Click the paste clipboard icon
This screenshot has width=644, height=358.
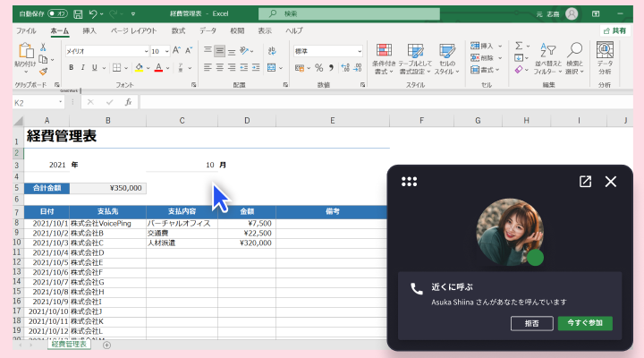(x=25, y=52)
